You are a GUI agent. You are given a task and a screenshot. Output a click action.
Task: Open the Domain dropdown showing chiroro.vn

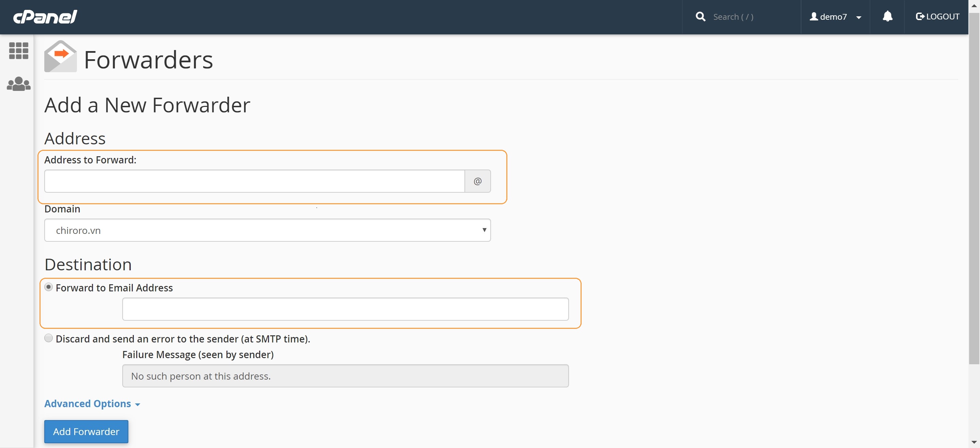click(x=267, y=230)
